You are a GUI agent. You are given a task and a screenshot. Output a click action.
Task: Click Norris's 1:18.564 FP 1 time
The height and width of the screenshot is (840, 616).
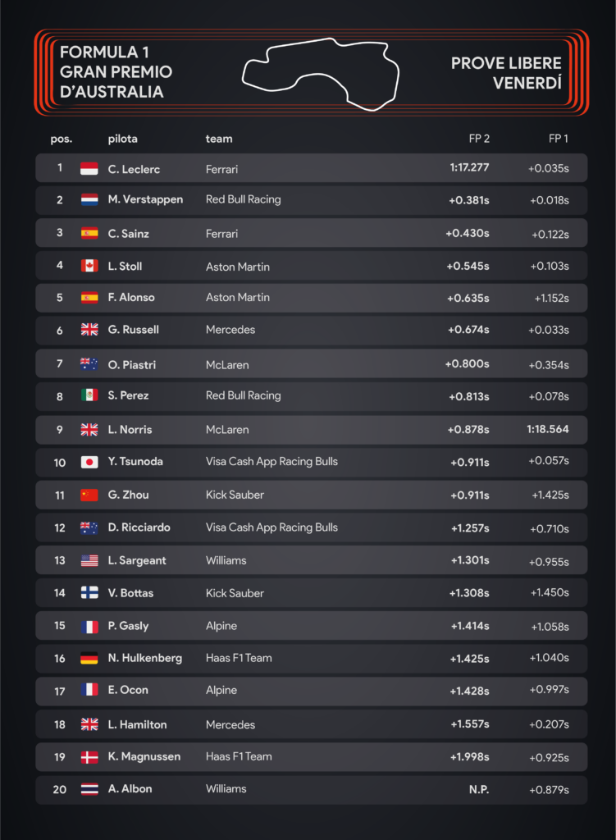[x=548, y=429]
